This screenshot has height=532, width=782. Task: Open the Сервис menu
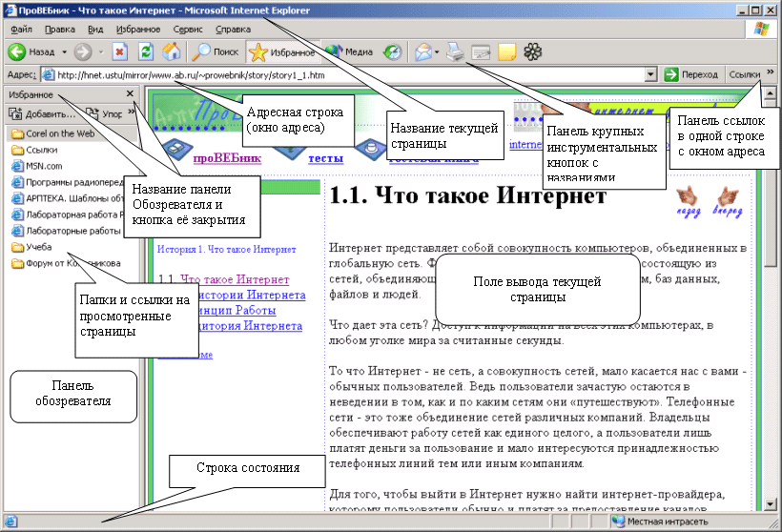(187, 30)
